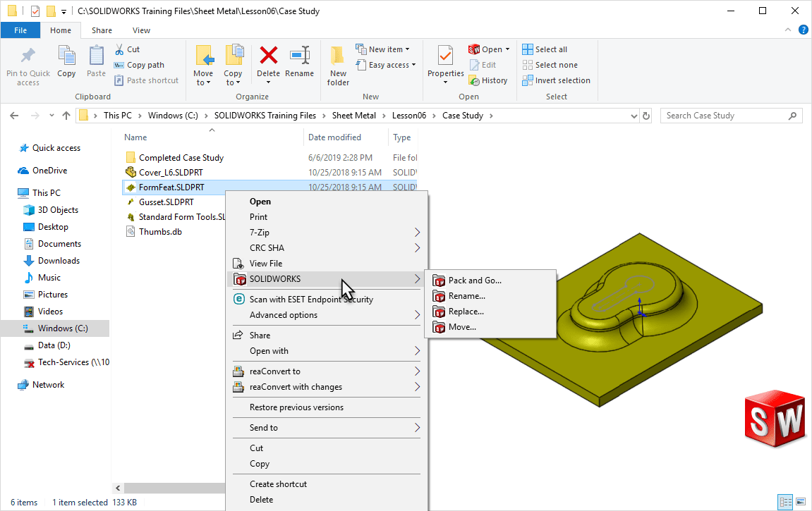The width and height of the screenshot is (812, 511).
Task: Click Copy path in the ribbon
Action: pos(139,65)
